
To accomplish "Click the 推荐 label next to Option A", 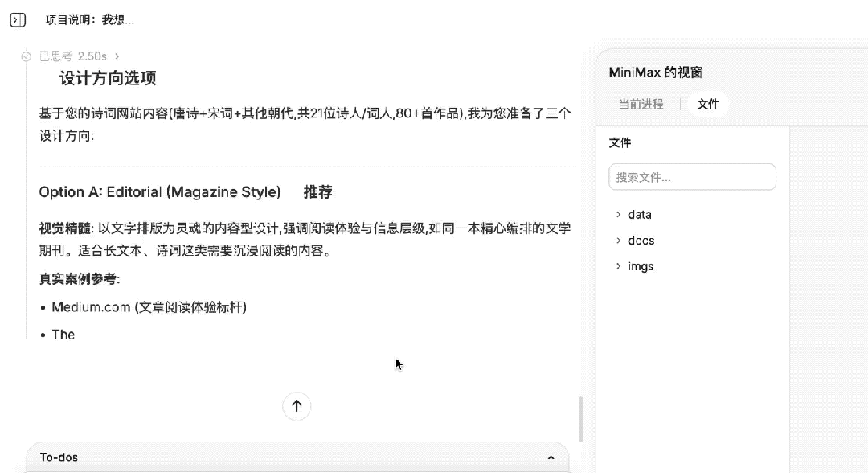I will [x=317, y=191].
